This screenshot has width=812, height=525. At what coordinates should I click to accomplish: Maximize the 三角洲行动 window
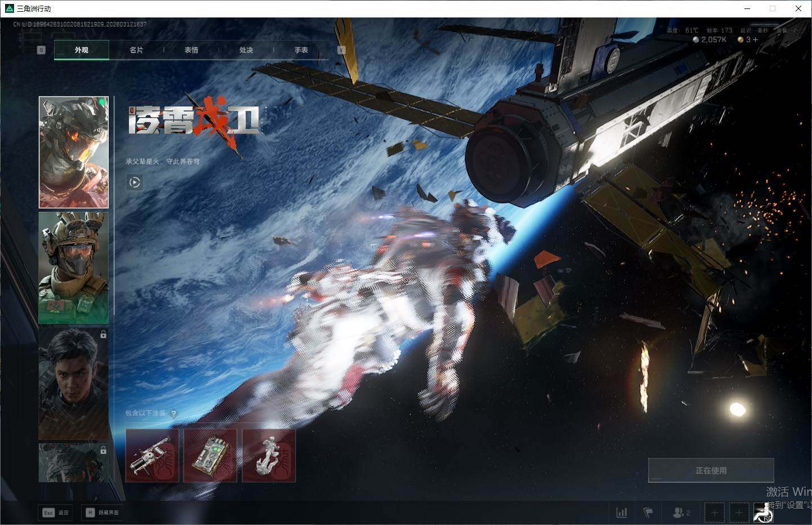[x=773, y=8]
